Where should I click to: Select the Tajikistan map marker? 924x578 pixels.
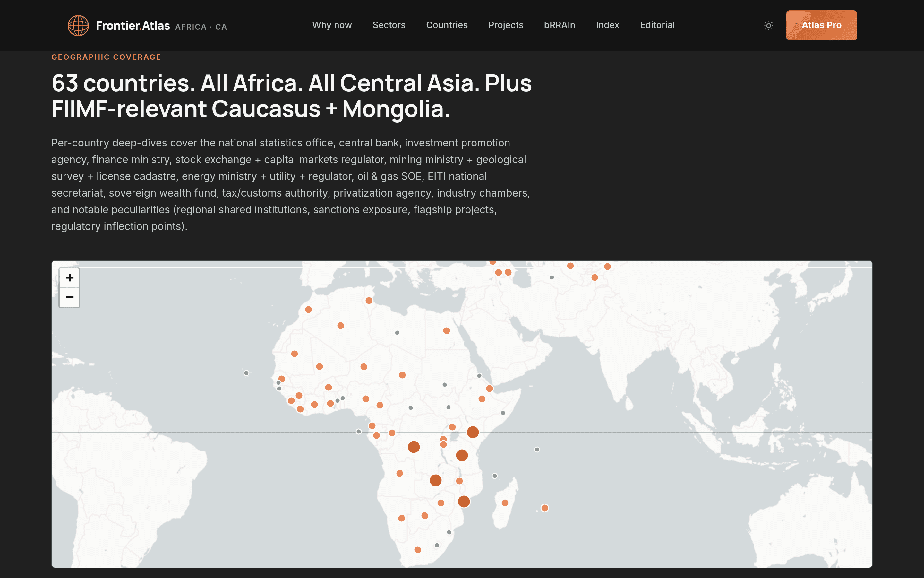[595, 277]
